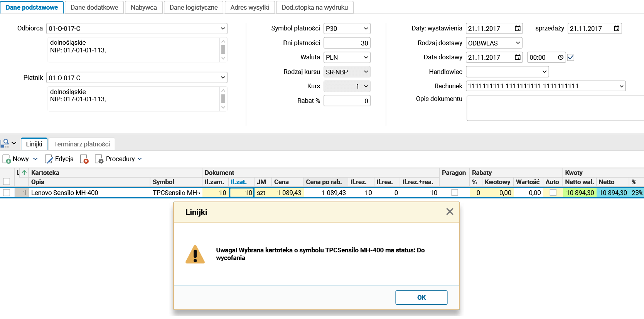
Task: Select the Linijki tab
Action: (x=34, y=144)
